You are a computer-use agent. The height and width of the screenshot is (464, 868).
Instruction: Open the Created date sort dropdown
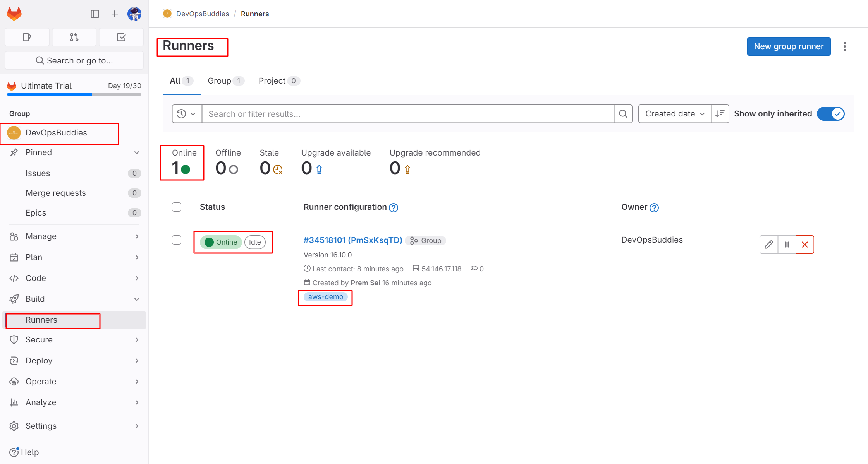click(x=674, y=114)
